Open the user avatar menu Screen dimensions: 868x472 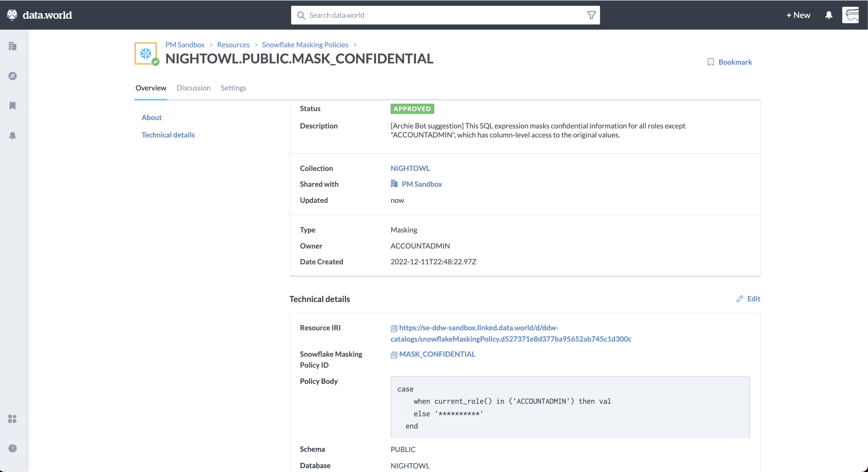click(x=851, y=15)
